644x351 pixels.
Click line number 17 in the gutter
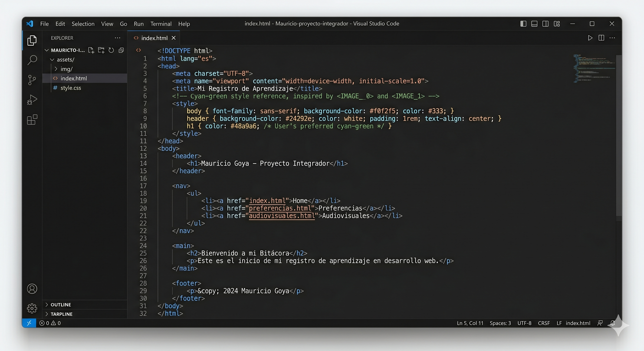[143, 186]
